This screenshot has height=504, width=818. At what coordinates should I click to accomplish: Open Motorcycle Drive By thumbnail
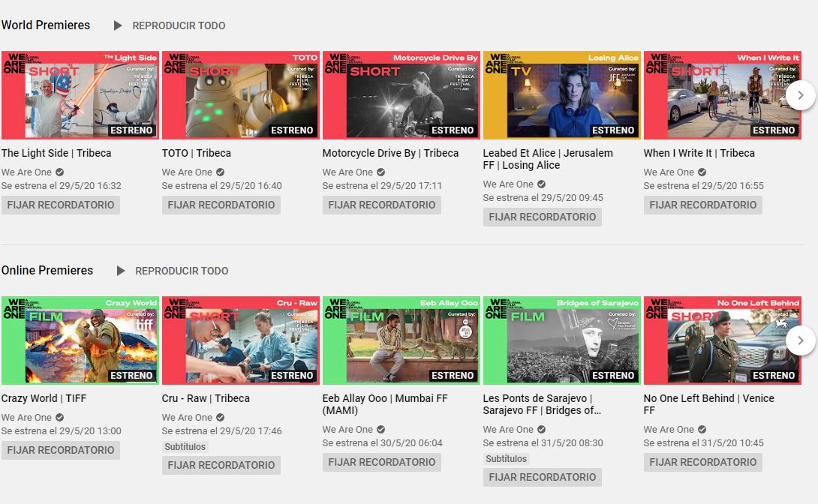tap(401, 94)
